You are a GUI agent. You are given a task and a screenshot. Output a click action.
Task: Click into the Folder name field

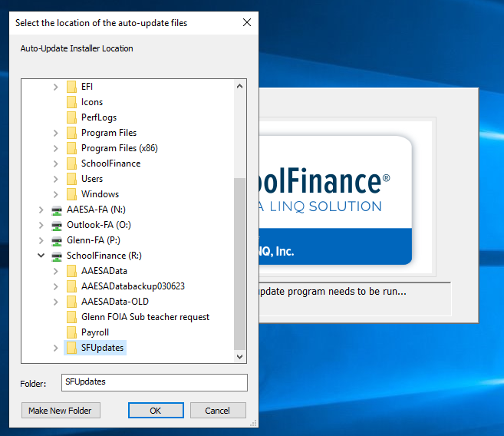154,382
